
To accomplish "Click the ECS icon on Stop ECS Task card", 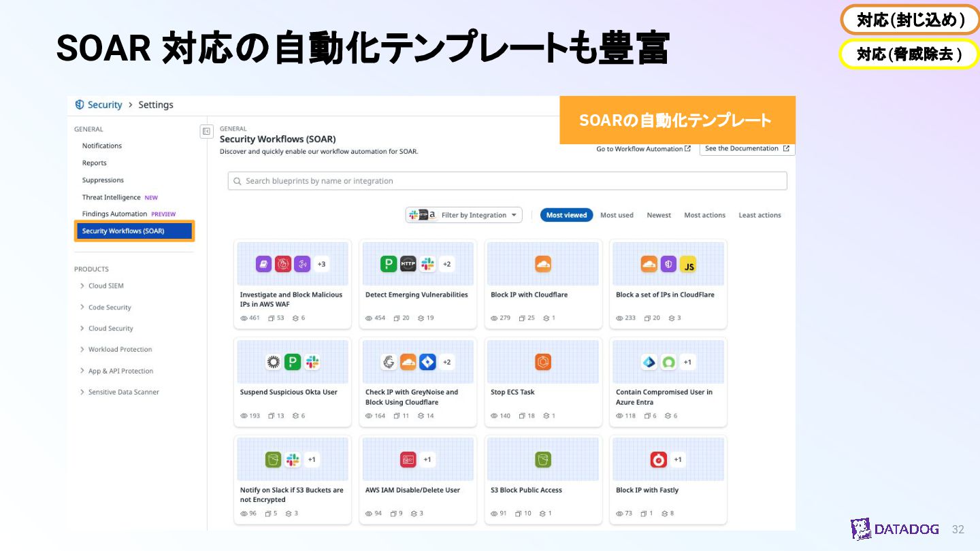I will pyautogui.click(x=543, y=362).
